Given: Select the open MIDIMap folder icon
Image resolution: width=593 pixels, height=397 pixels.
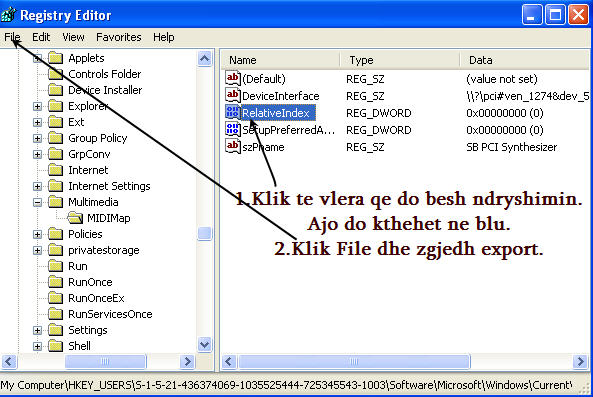Looking at the screenshot, I should [x=75, y=218].
